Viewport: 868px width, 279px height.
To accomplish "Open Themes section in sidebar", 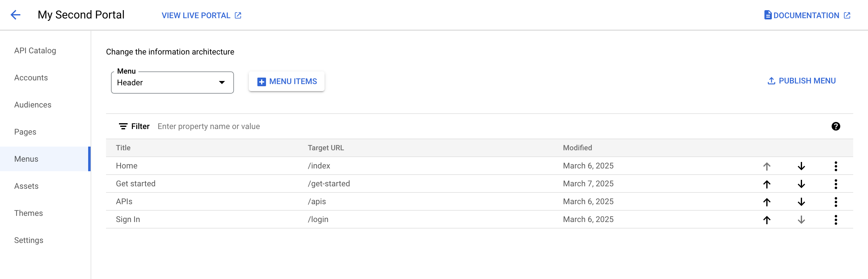I will point(28,213).
